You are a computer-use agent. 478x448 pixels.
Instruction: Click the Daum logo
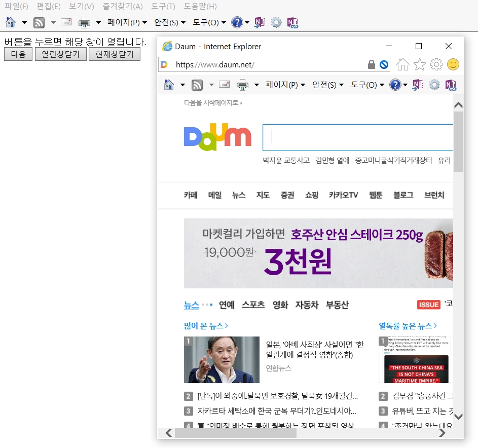[x=217, y=137]
